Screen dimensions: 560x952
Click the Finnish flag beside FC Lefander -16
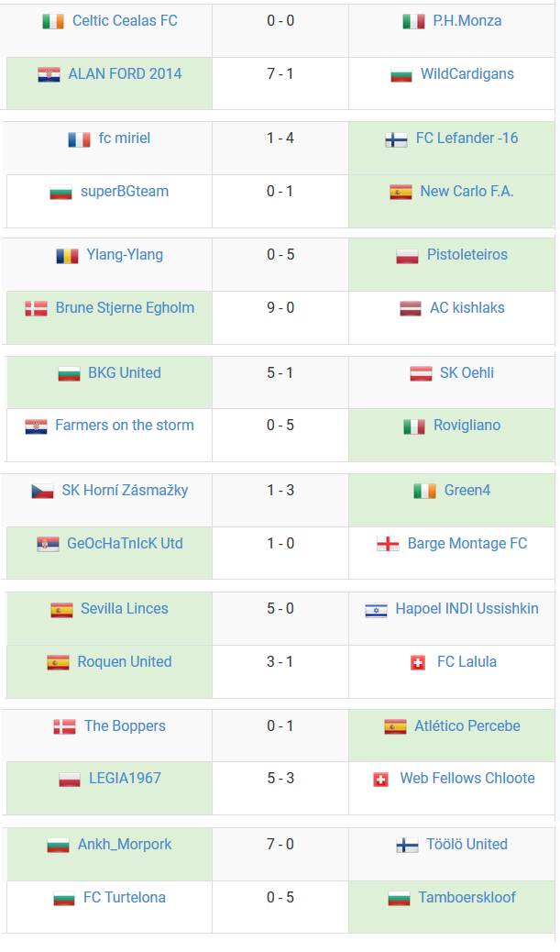396,139
